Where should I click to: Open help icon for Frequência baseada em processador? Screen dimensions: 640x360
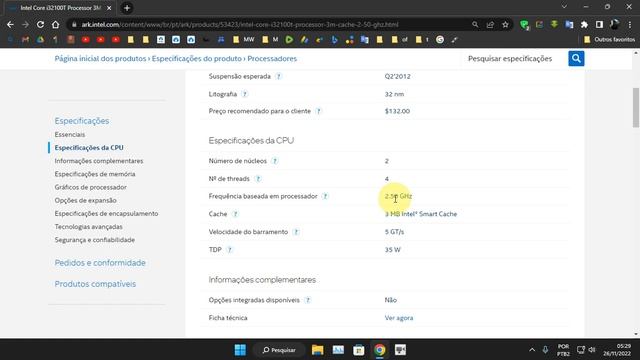point(325,196)
